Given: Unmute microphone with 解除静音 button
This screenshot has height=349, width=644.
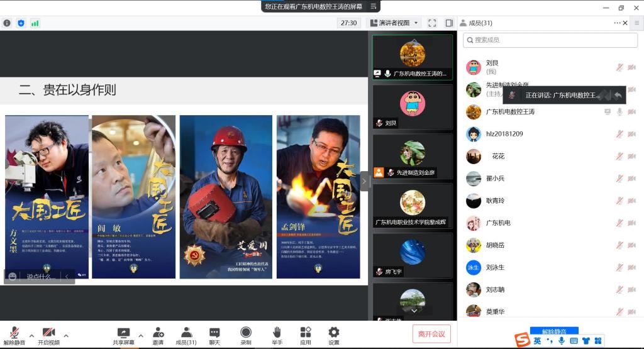Looking at the screenshot, I should (14, 335).
